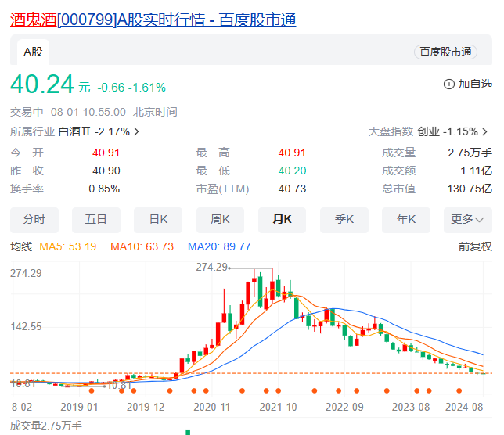504x435 pixels.
Task: Select the A股 tab
Action: [x=33, y=52]
